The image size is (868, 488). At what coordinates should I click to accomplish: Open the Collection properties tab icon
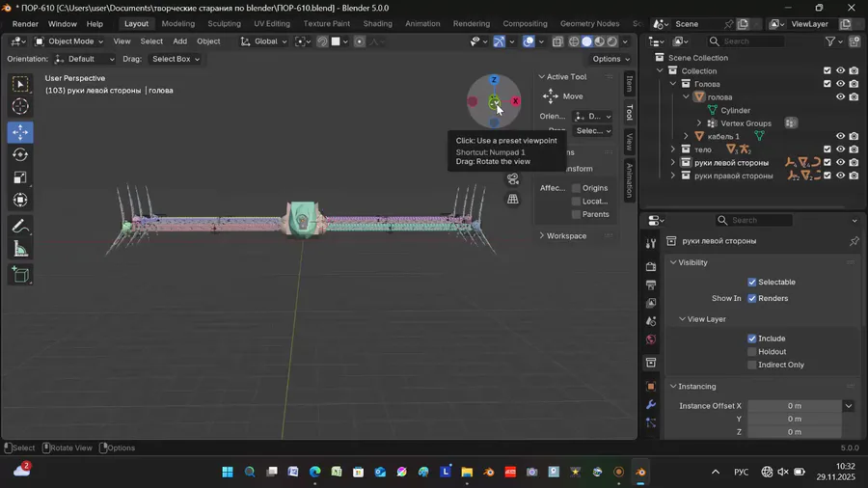tap(651, 363)
